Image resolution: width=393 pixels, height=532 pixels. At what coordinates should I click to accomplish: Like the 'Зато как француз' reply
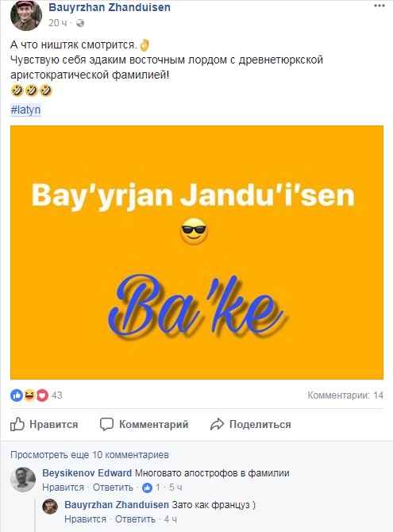click(x=85, y=519)
